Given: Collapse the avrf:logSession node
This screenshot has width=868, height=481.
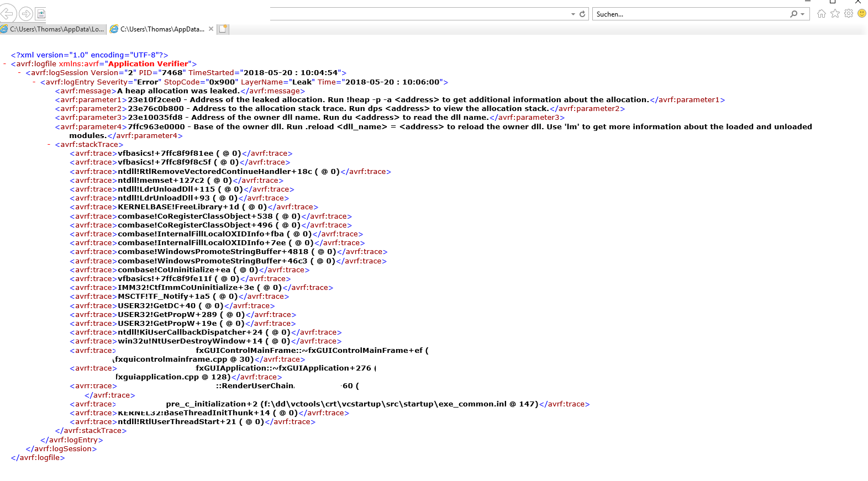Looking at the screenshot, I should (x=20, y=73).
